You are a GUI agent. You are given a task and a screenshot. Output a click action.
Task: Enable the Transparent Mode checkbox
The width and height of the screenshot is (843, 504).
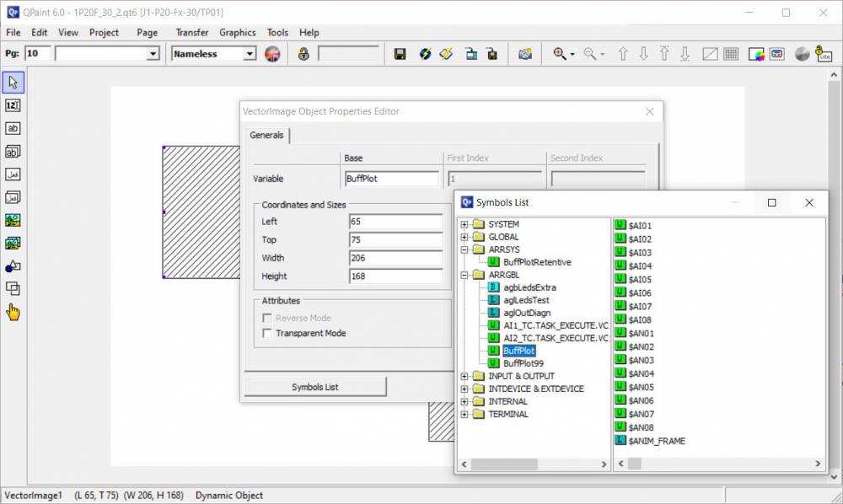pyautogui.click(x=268, y=333)
